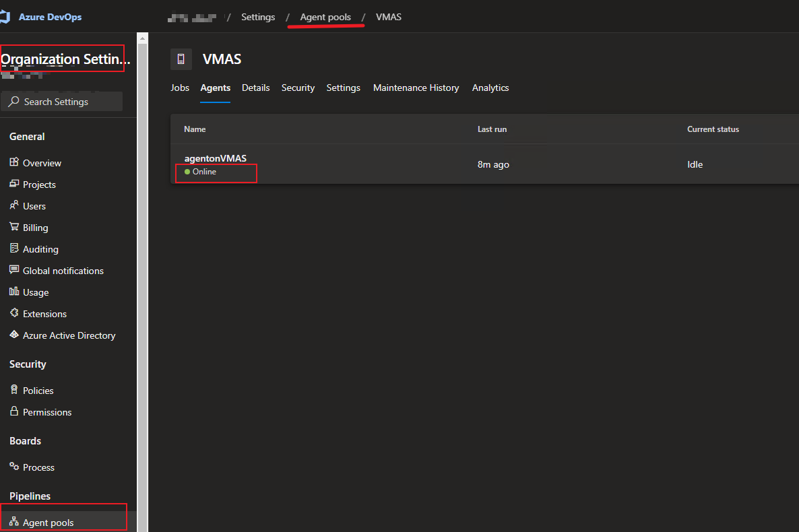Open the Analytics tab
Image resolution: width=799 pixels, height=532 pixels.
[x=490, y=88]
